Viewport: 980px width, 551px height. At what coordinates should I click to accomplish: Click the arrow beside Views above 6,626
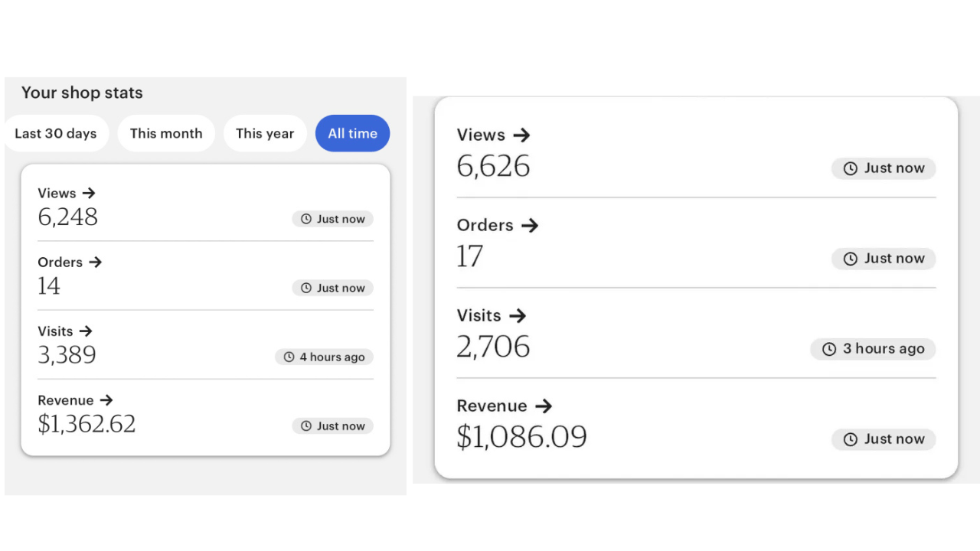coord(521,135)
